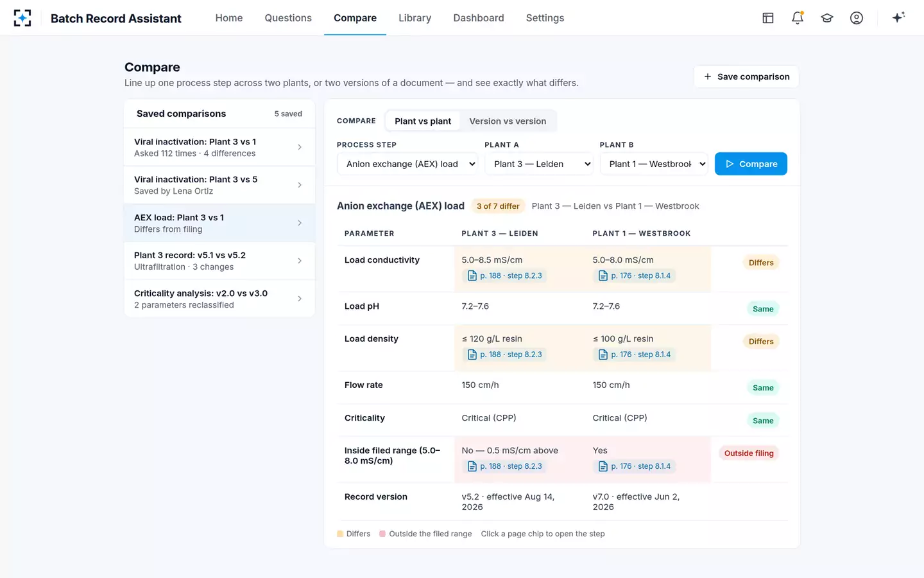
Task: Open the user account profile icon
Action: coord(857,18)
